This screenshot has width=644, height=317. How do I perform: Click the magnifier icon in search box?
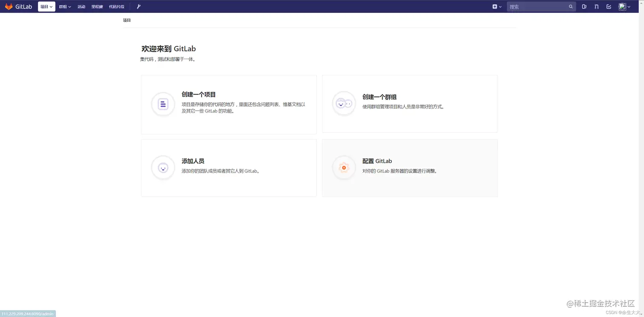571,7
